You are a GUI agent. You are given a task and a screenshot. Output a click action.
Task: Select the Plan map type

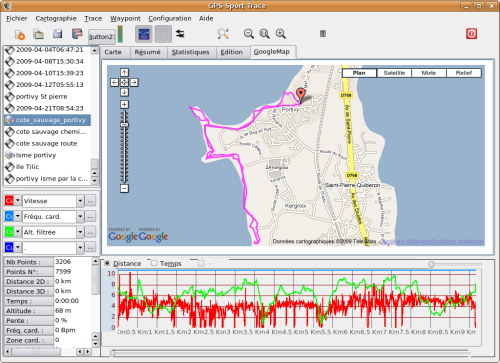tap(359, 73)
